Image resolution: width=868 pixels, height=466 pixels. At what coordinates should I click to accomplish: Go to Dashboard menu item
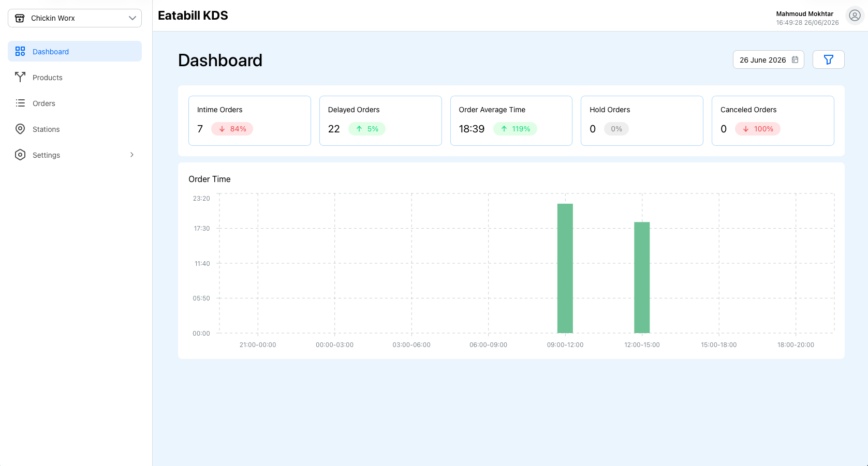coord(75,51)
